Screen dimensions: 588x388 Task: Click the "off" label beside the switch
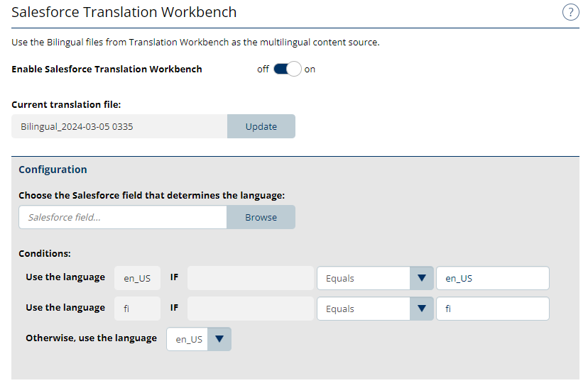pyautogui.click(x=263, y=70)
